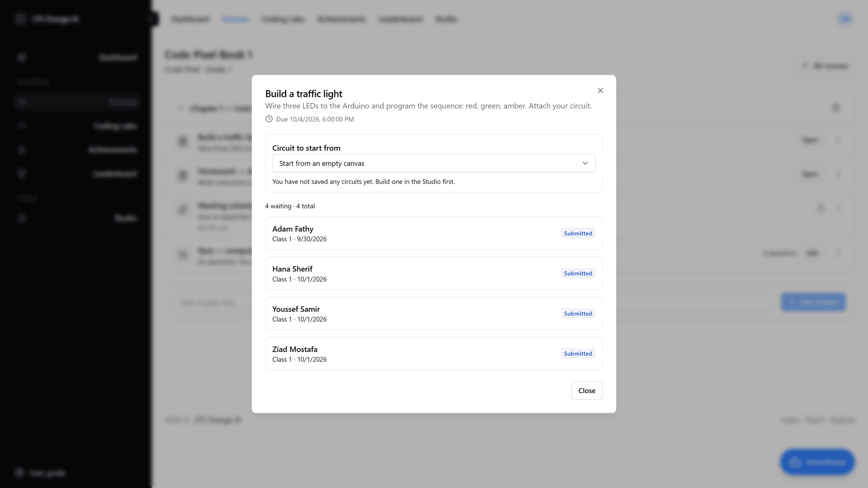Image resolution: width=868 pixels, height=488 pixels.
Task: Open Hana Sherif's submission row
Action: (x=434, y=273)
